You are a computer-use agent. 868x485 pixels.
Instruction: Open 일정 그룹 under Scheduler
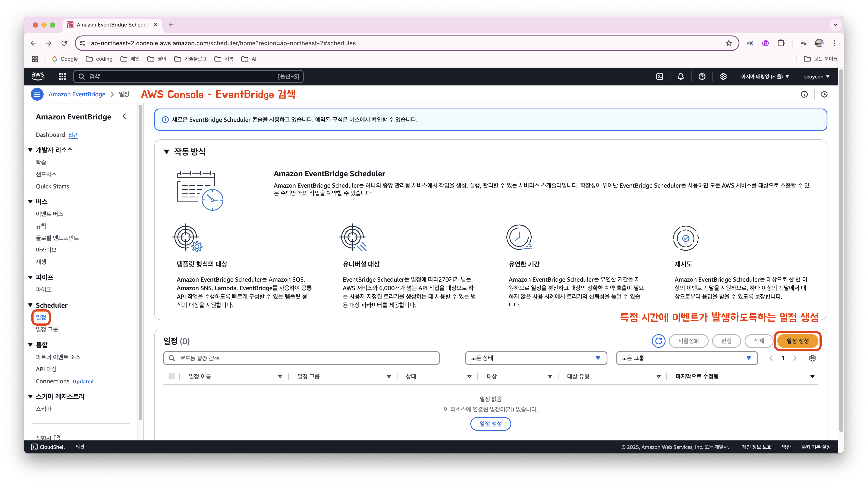click(x=47, y=329)
